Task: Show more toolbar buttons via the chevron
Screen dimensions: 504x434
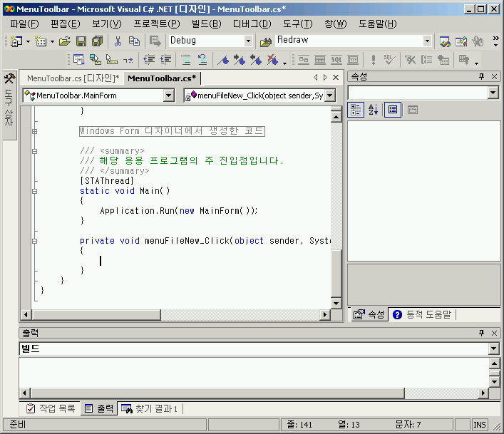Action: coord(495,41)
